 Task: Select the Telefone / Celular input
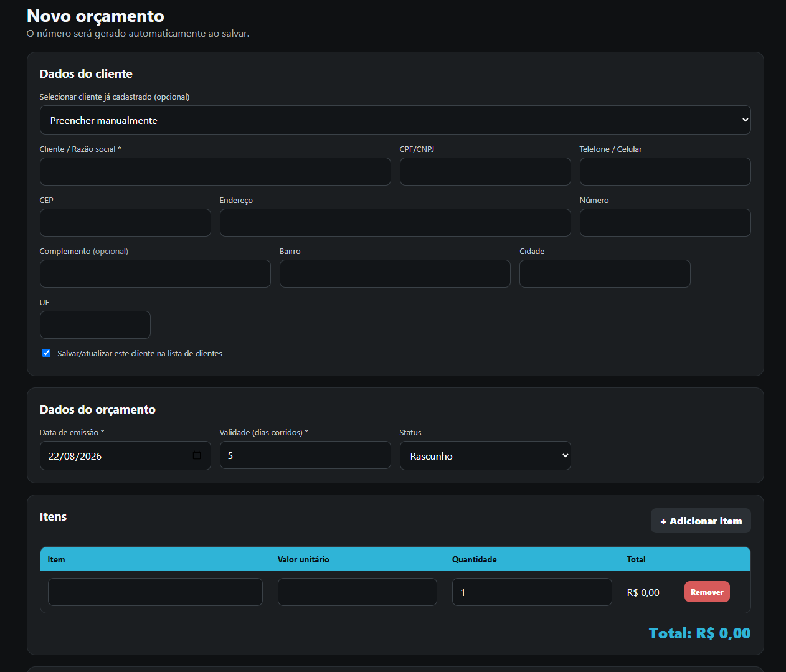pyautogui.click(x=665, y=171)
